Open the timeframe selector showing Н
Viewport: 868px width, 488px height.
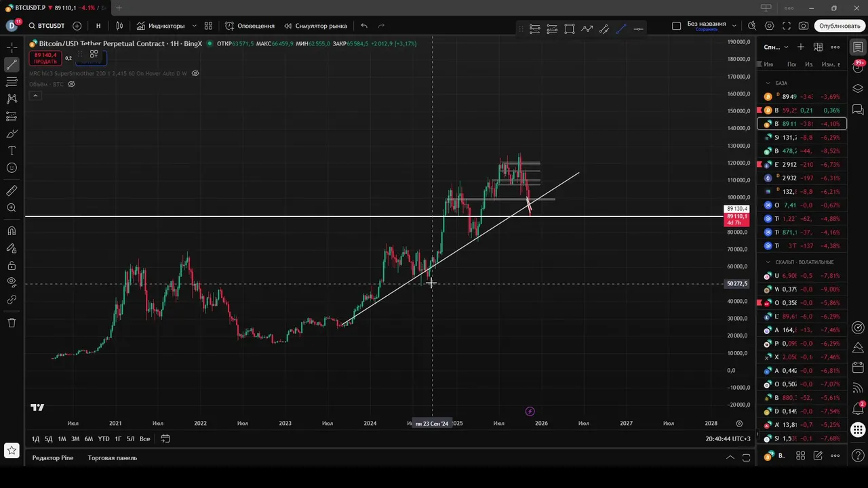pyautogui.click(x=98, y=26)
